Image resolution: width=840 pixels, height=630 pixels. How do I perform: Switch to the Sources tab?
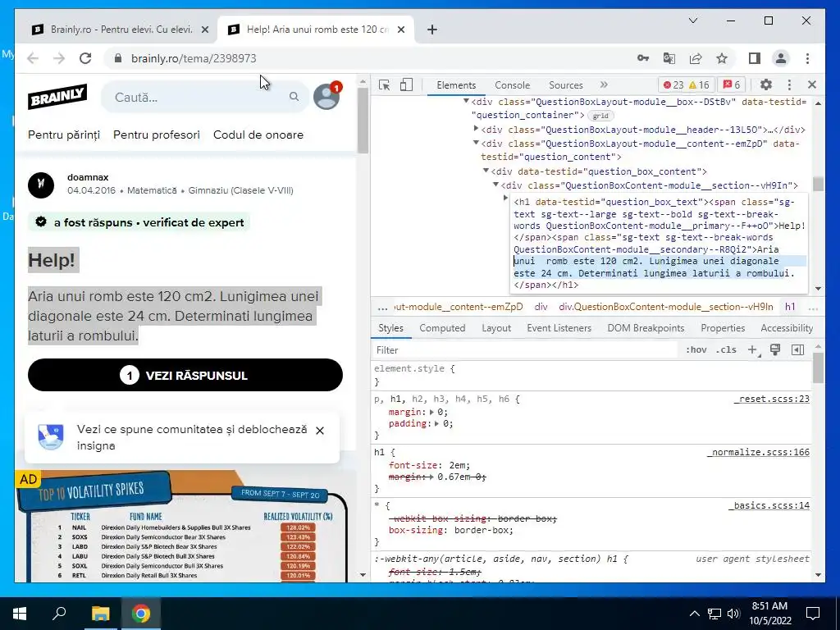566,85
